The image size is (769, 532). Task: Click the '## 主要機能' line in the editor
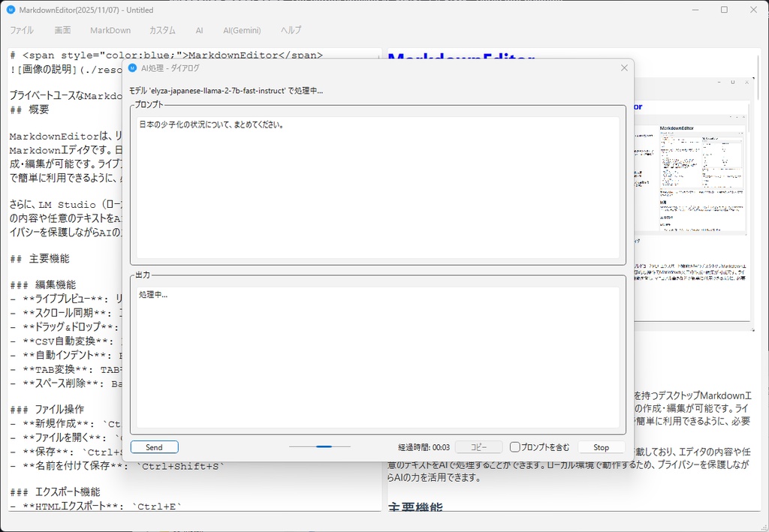coord(39,259)
